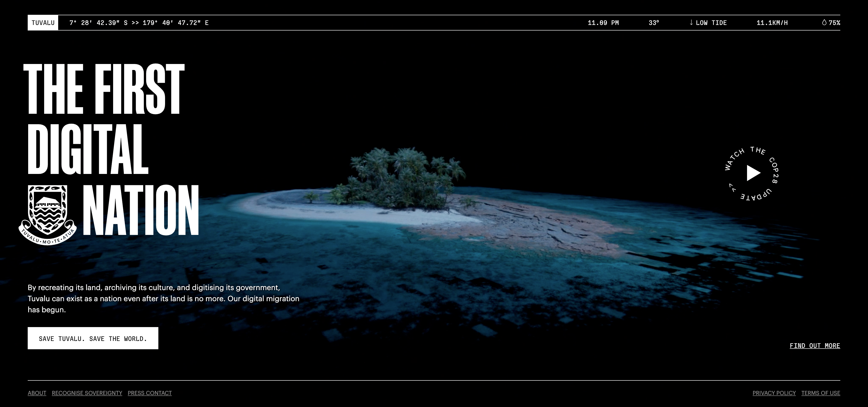The height and width of the screenshot is (407, 868).
Task: Click the coordinates text 7° 28' 42.39" S
Action: [x=98, y=23]
